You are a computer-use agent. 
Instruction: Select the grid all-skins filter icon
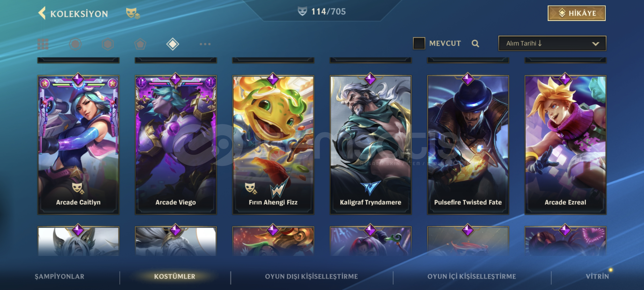pyautogui.click(x=43, y=44)
